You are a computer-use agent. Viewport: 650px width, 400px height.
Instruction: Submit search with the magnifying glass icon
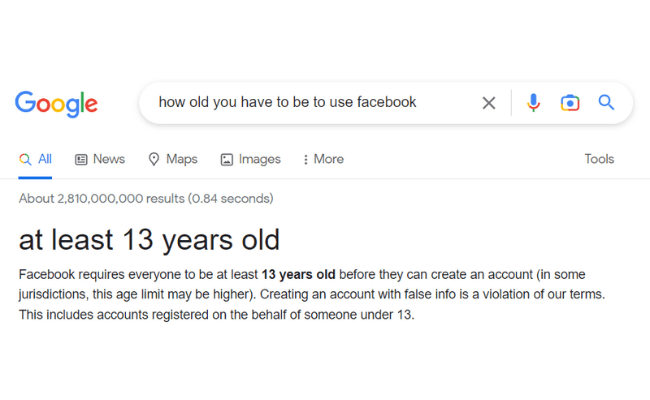pos(606,102)
